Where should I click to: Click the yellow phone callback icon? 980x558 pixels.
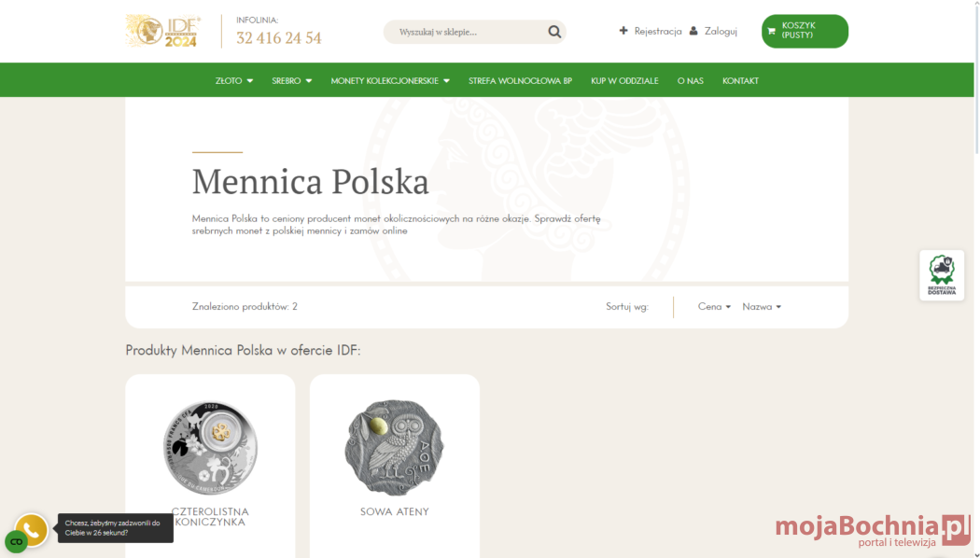[x=31, y=530]
